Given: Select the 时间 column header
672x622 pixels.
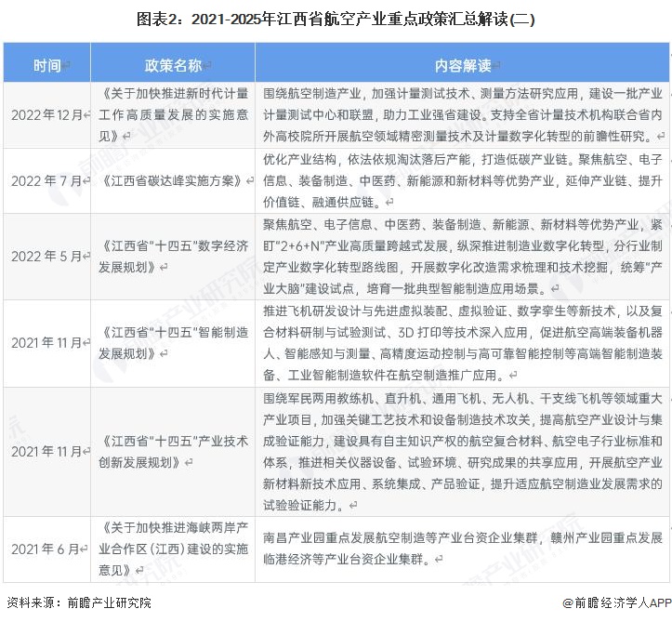Looking at the screenshot, I should click(48, 64).
